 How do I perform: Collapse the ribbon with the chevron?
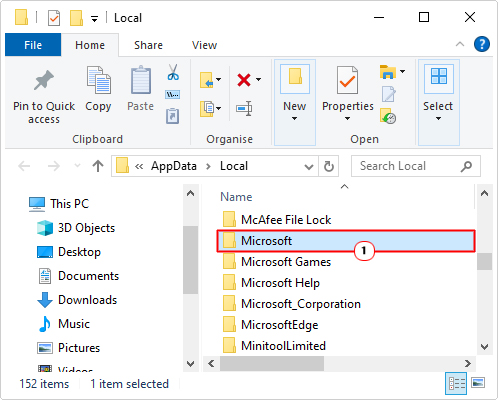click(460, 44)
